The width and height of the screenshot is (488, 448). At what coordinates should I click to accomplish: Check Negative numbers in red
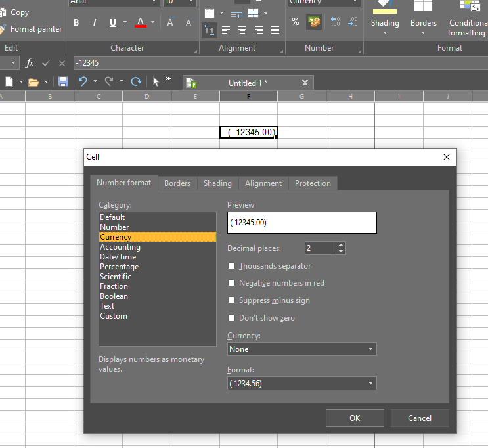tap(231, 283)
